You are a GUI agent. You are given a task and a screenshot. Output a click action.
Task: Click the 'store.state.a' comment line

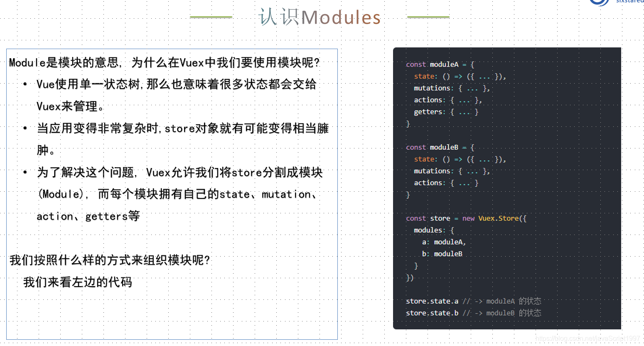coord(474,301)
